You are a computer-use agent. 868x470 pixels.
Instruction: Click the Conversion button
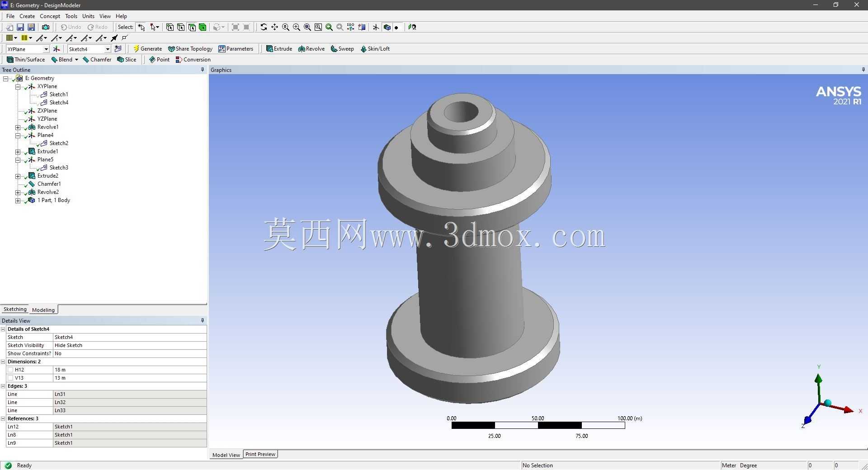193,60
